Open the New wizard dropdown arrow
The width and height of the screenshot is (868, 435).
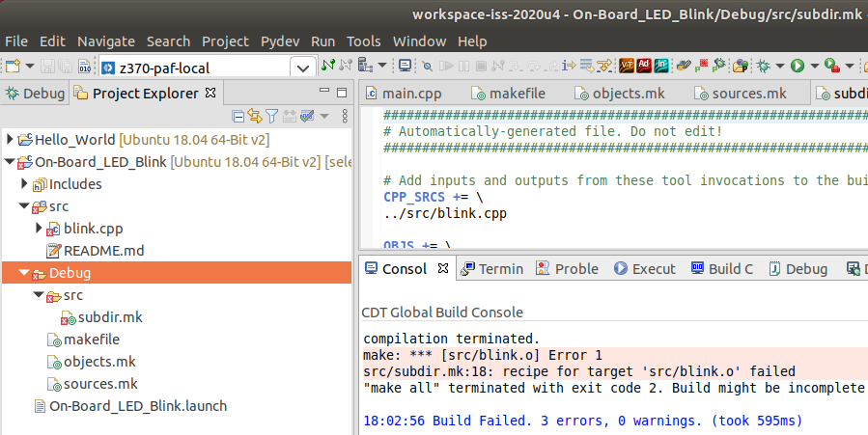[x=30, y=67]
